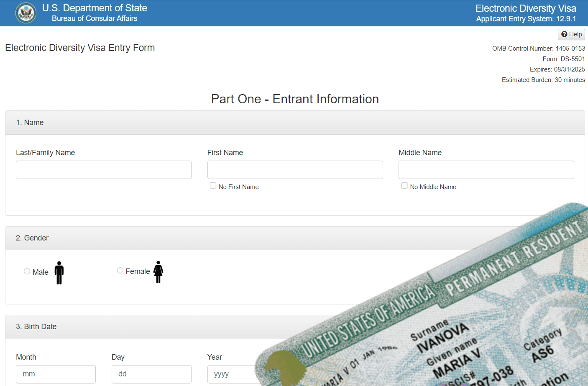This screenshot has width=588, height=386.
Task: Select the Male radio button
Action: (27, 271)
